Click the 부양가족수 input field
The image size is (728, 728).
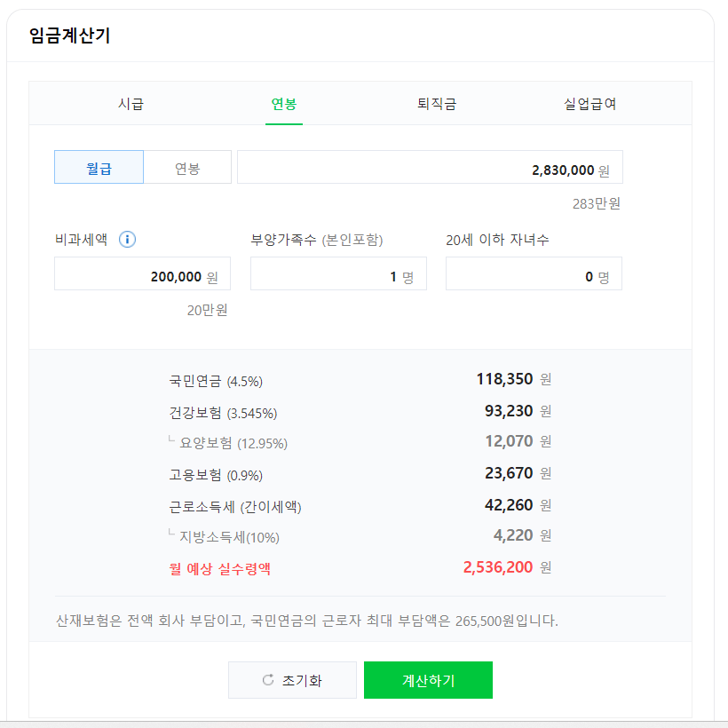(x=338, y=273)
